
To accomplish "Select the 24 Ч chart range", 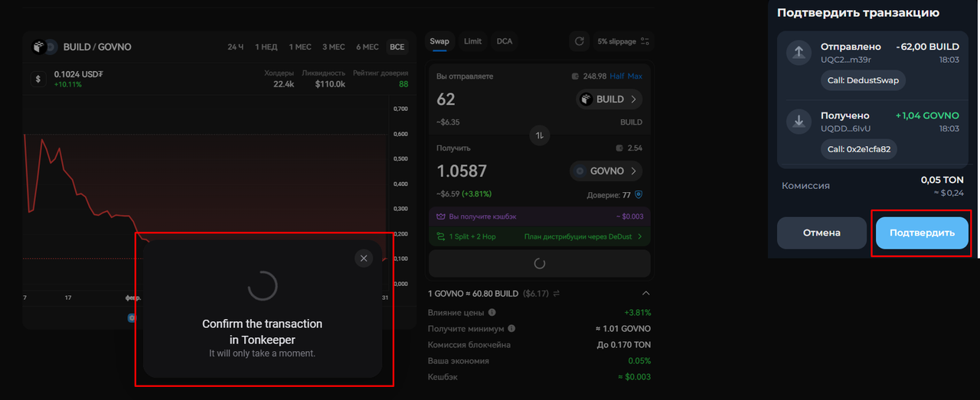I will (235, 47).
